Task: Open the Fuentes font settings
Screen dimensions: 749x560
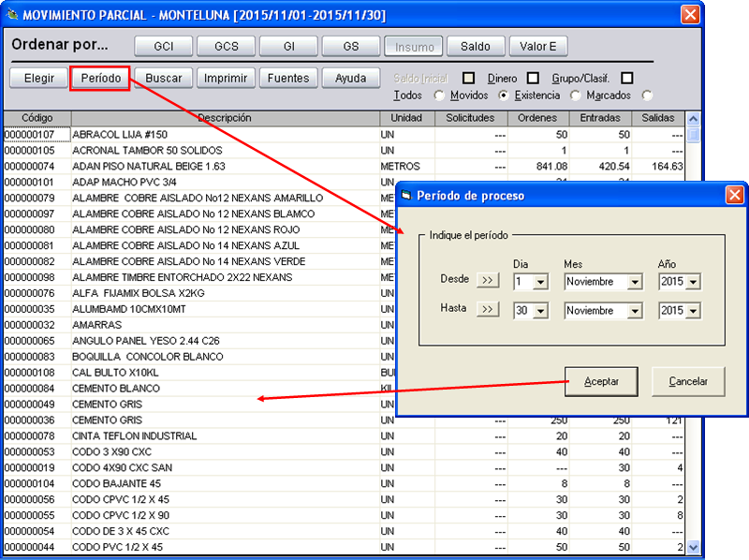Action: click(288, 79)
